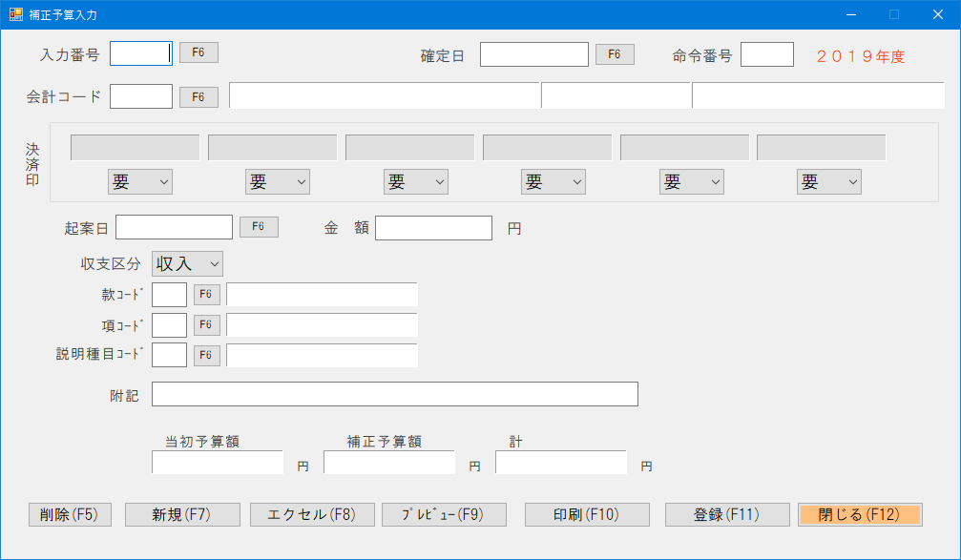Click 新規(F7) to create a new entry

tap(181, 514)
